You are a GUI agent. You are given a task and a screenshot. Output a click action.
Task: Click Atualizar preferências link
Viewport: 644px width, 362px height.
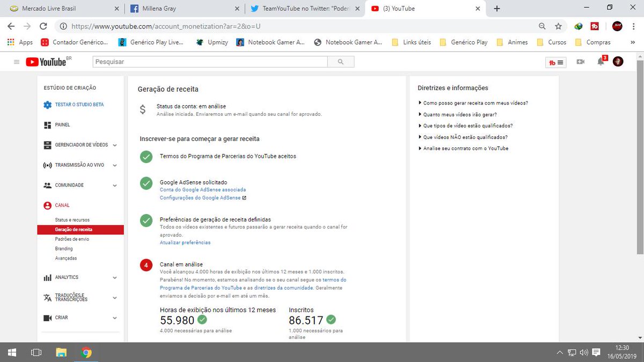coord(185,242)
